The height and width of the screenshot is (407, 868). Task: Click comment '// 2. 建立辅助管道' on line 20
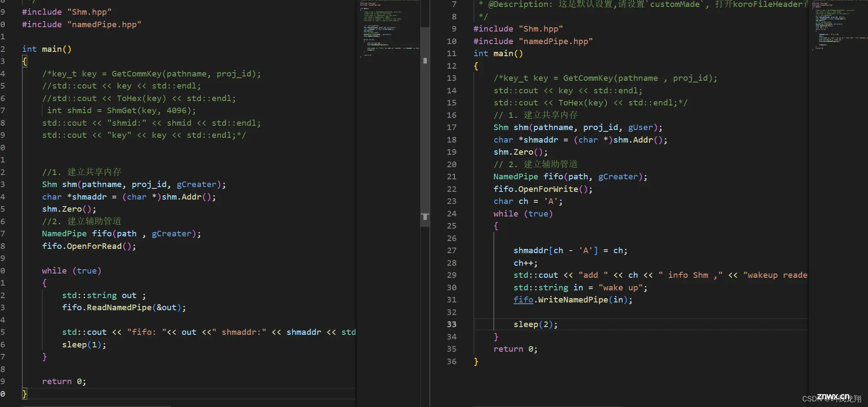pyautogui.click(x=536, y=165)
